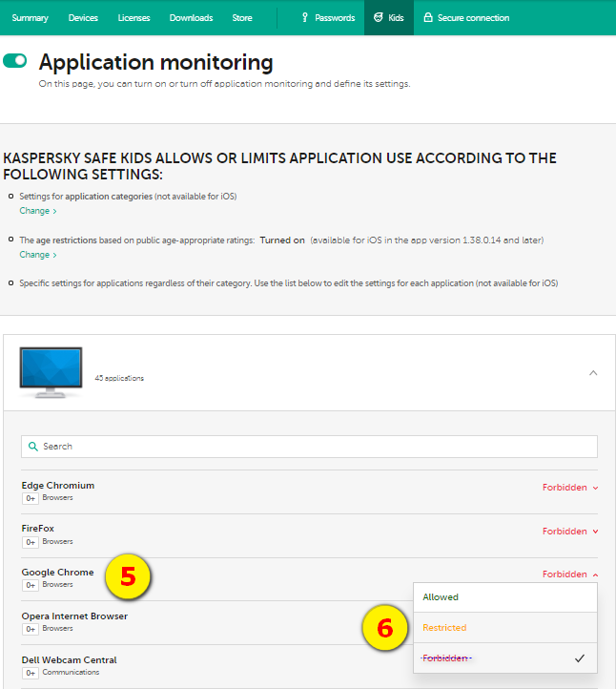616x689 pixels.
Task: Go to the Licenses tab
Action: (x=133, y=18)
